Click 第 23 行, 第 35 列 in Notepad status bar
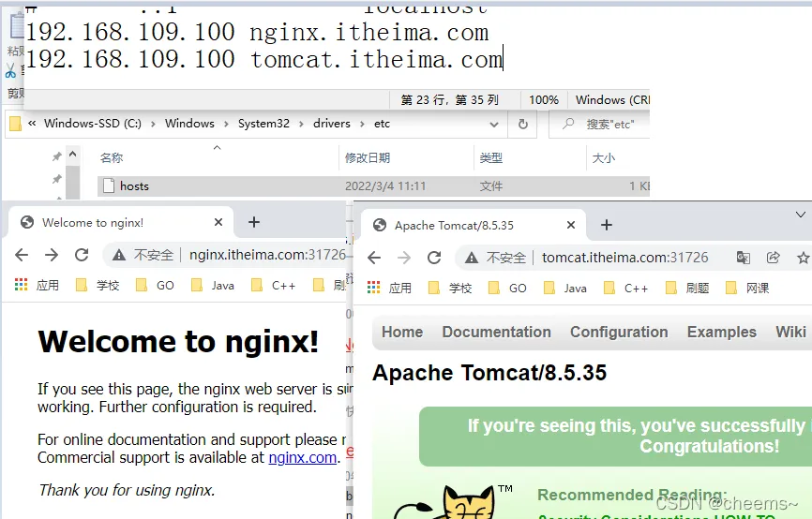Viewport: 812px width, 519px height. pos(449,100)
